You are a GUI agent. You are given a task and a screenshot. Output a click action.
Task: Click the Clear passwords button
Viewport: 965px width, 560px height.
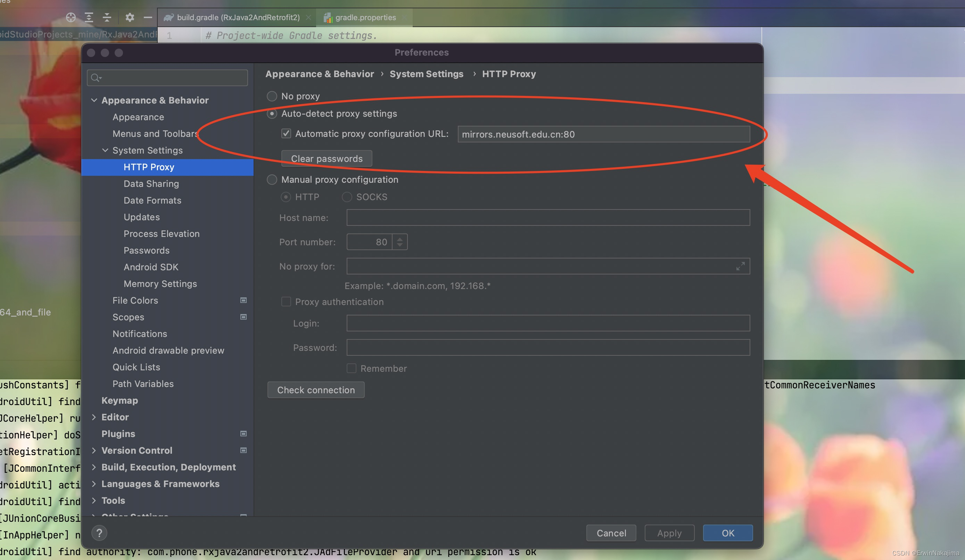pyautogui.click(x=327, y=158)
